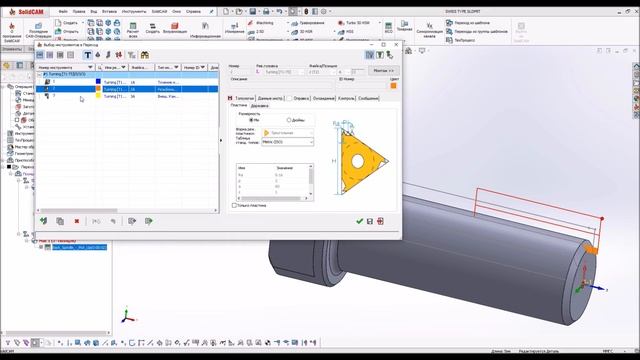The width and height of the screenshot is (640, 360).
Task: Select the second table view icon
Action: point(50,55)
